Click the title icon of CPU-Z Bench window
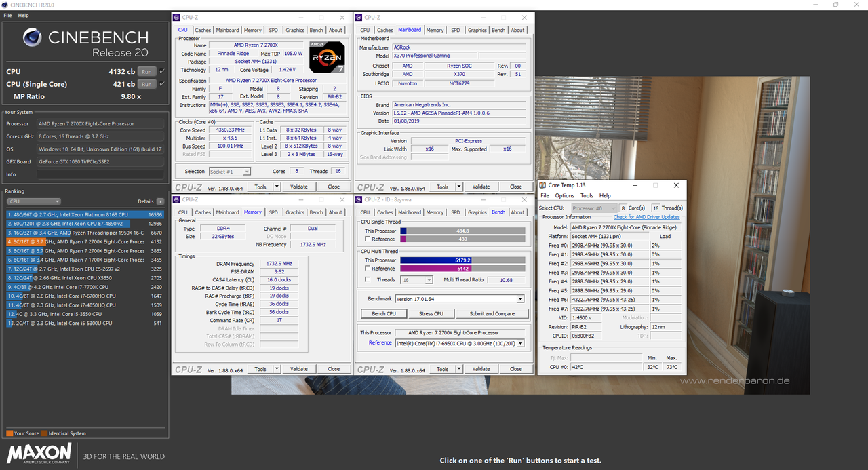This screenshot has height=470, width=868. point(359,199)
